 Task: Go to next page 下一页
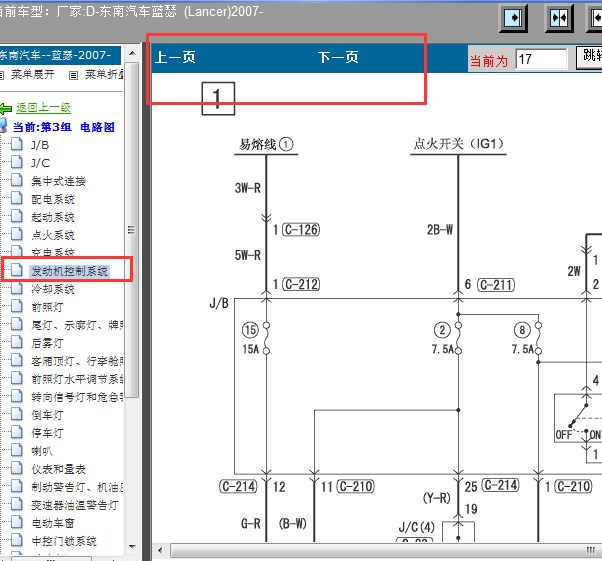(x=338, y=58)
